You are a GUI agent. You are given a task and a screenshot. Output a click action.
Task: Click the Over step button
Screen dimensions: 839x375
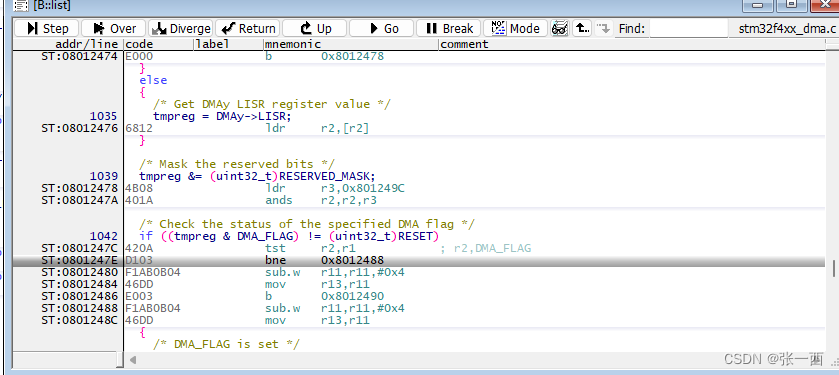113,28
